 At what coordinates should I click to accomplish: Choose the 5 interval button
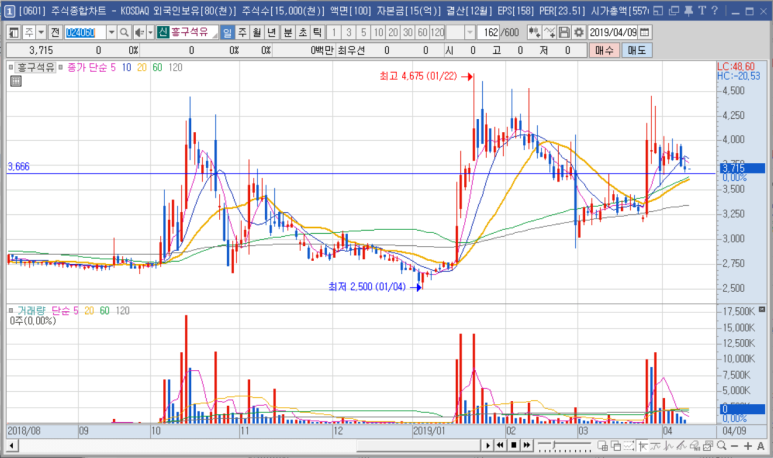point(363,33)
